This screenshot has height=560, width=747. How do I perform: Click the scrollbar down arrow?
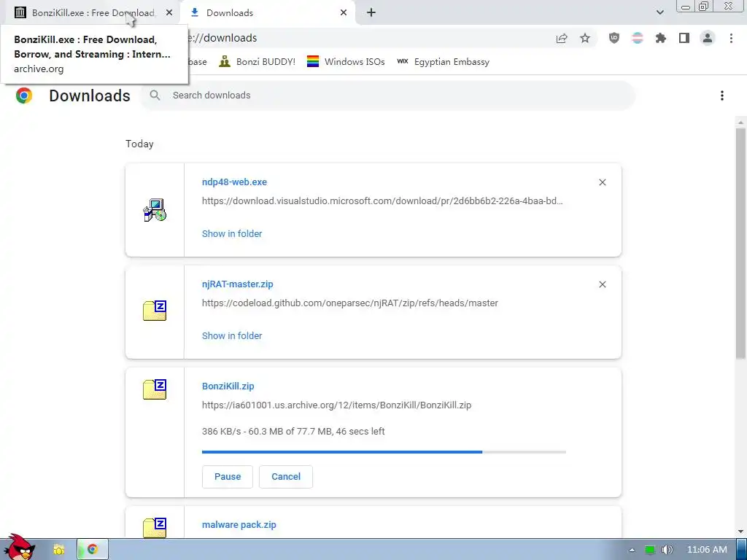tap(740, 532)
